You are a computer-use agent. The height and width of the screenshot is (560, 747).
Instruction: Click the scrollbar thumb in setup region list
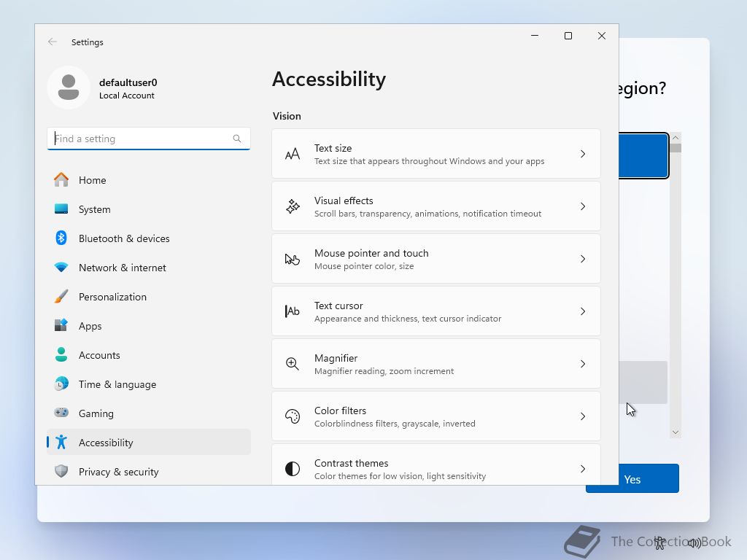point(675,147)
